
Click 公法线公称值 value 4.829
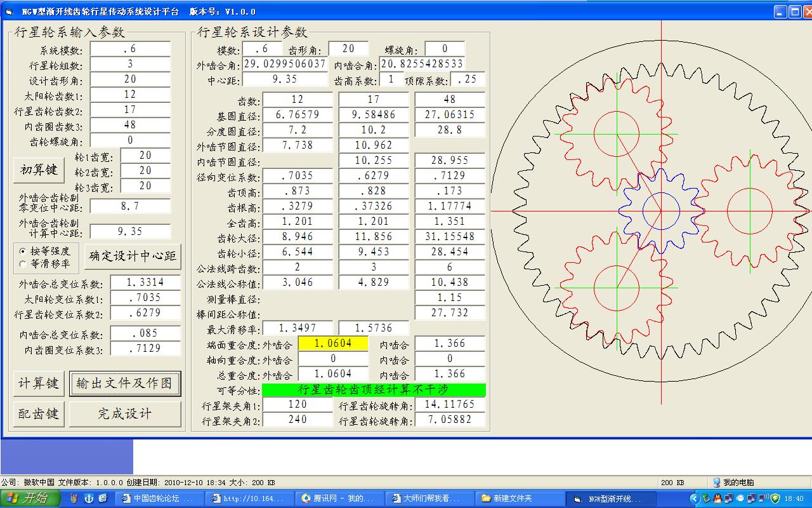374,283
